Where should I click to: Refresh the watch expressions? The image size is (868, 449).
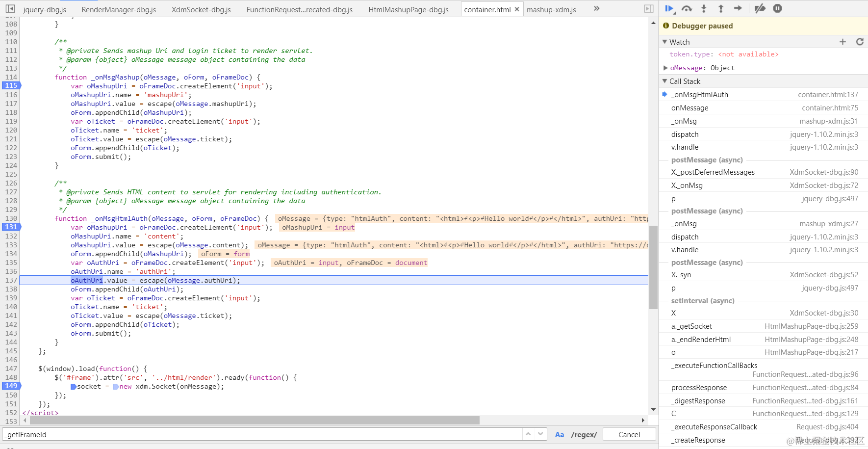[x=860, y=42]
